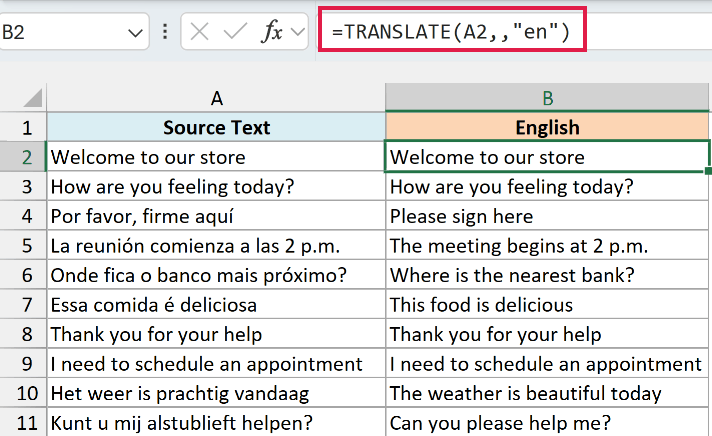Select cell B8 'Thank you for your help'
712x436 pixels.
pos(547,334)
